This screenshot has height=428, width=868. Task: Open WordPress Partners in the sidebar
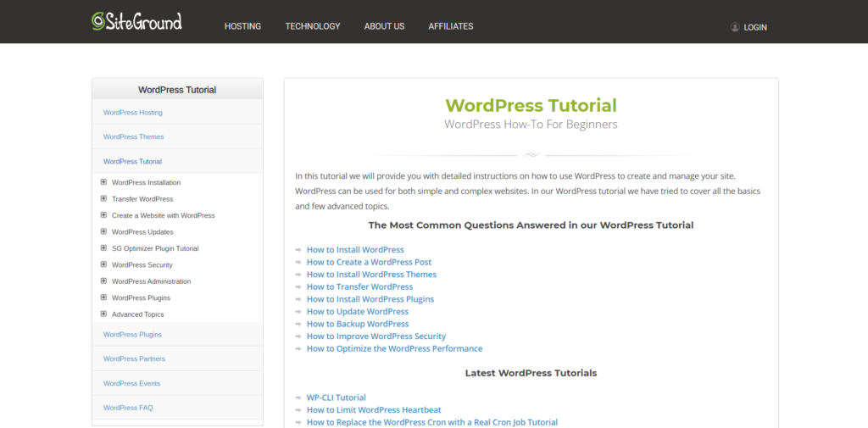134,359
